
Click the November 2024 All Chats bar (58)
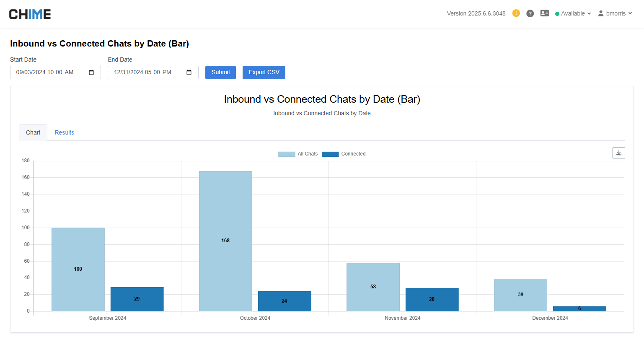coord(373,287)
